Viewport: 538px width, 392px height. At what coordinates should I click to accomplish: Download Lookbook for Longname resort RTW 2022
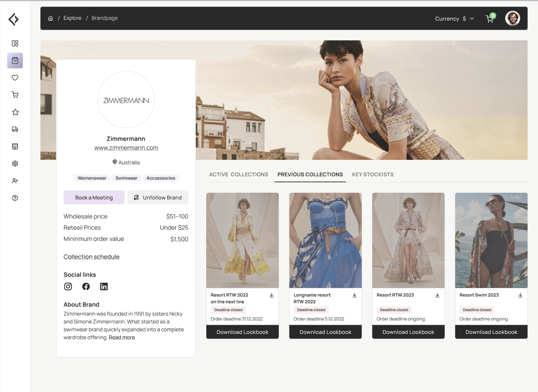(325, 332)
